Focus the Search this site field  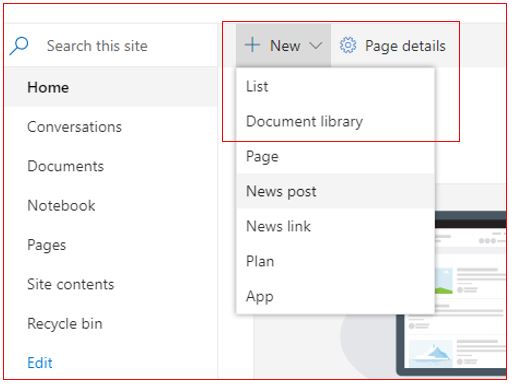pyautogui.click(x=111, y=46)
